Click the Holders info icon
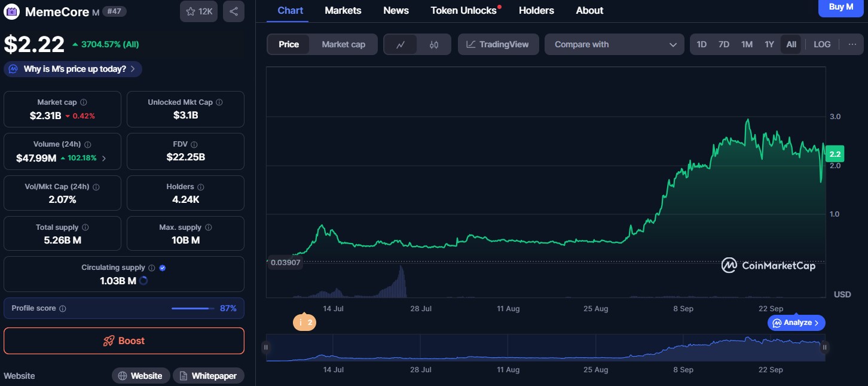The height and width of the screenshot is (386, 868). point(200,187)
